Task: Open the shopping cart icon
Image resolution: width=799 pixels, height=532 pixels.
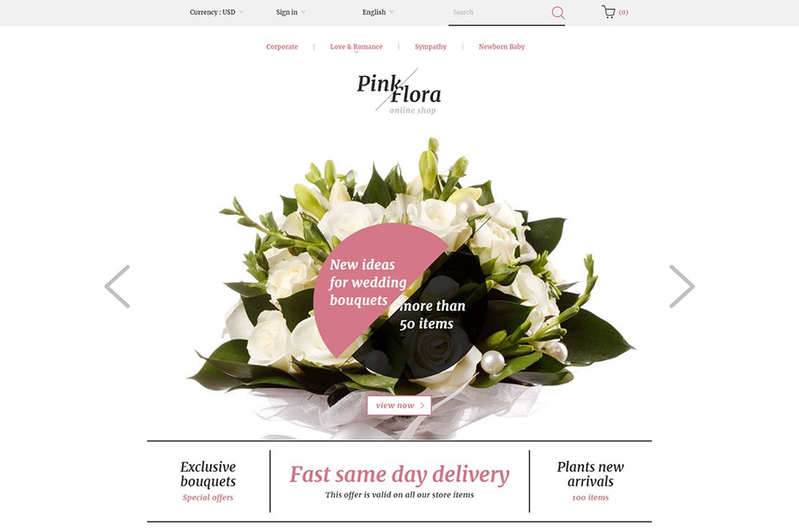Action: coord(608,12)
